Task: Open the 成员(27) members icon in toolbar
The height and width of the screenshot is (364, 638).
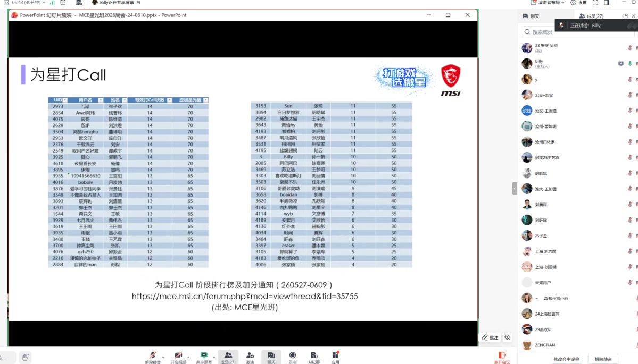Action: click(x=228, y=357)
